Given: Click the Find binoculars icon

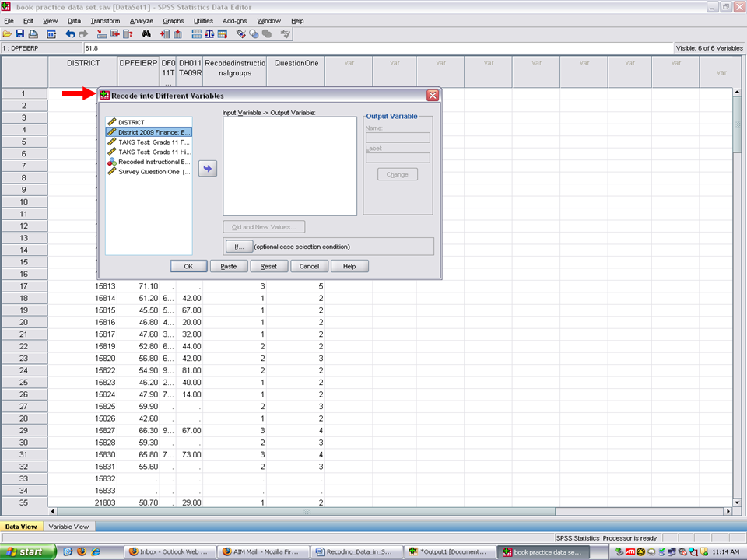Looking at the screenshot, I should [146, 34].
